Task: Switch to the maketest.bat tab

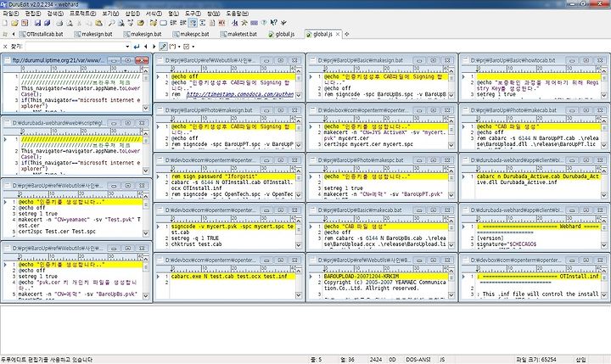Action: click(x=238, y=34)
